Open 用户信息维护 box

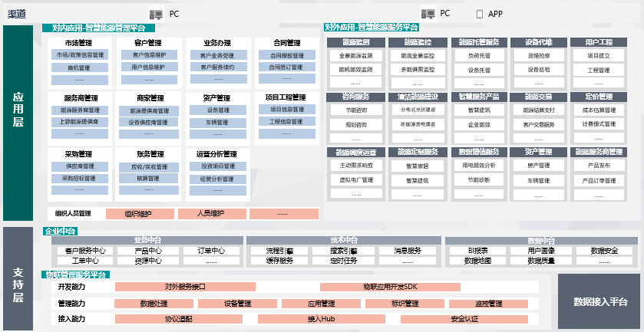[149, 67]
